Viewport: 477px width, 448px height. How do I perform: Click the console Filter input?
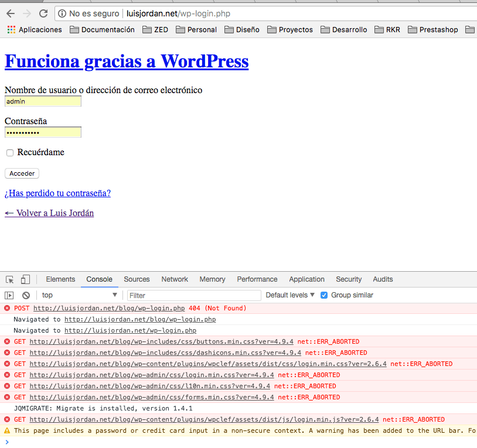(194, 295)
